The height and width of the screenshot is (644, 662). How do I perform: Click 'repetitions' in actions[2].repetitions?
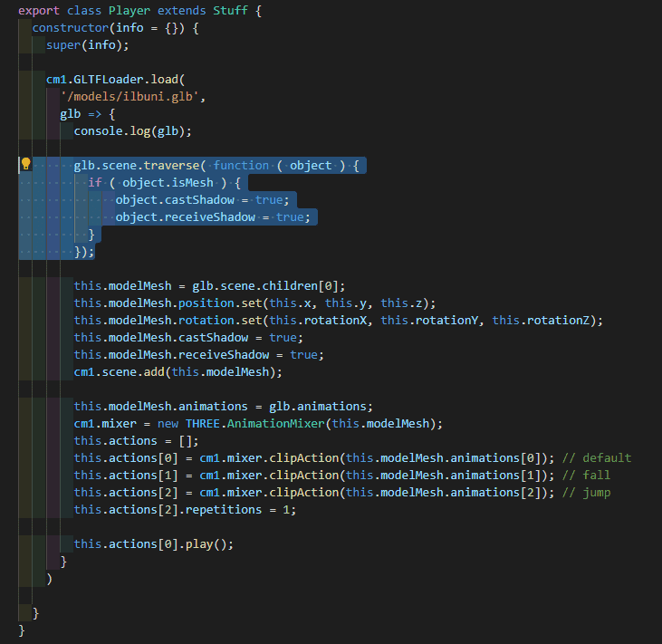[224, 510]
